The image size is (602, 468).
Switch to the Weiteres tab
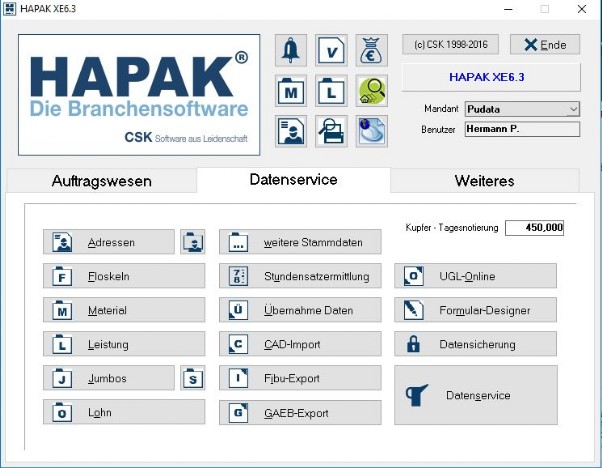point(485,181)
